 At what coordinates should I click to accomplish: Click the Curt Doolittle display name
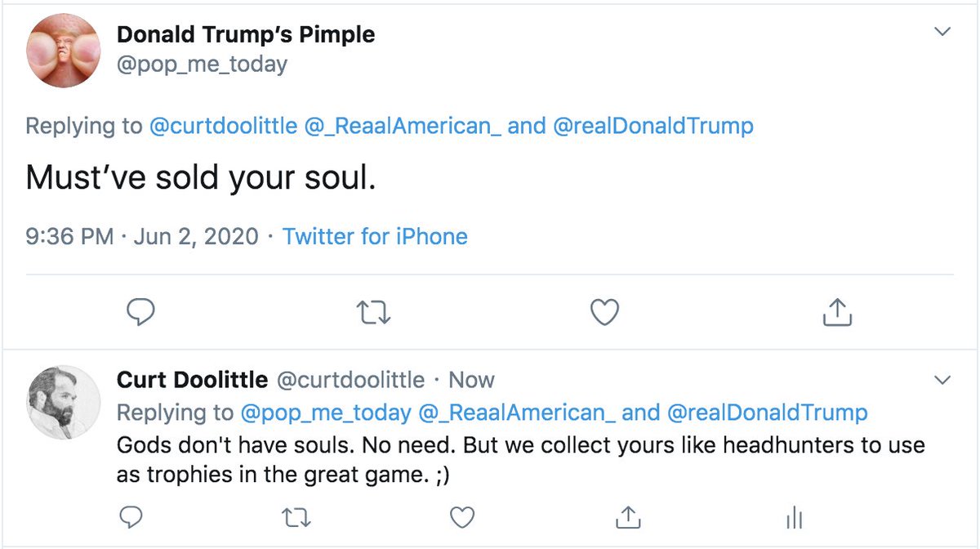click(x=192, y=380)
